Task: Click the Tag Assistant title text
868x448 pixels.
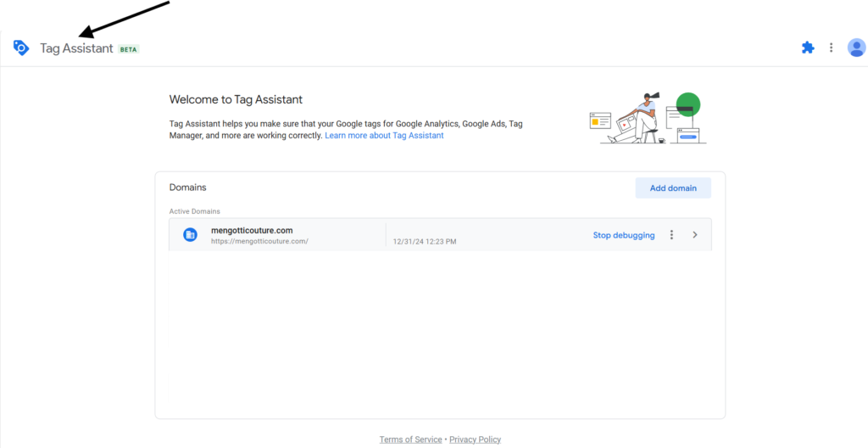Action: (x=76, y=48)
